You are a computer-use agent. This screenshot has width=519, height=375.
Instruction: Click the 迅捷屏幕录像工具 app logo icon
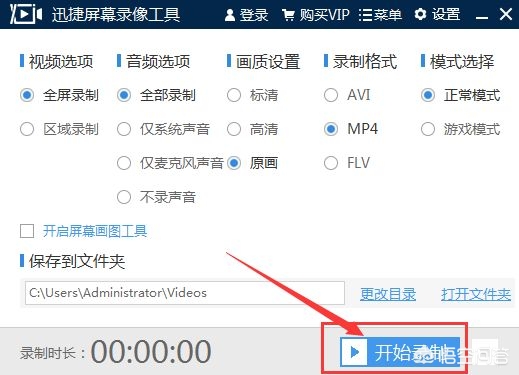tap(26, 14)
